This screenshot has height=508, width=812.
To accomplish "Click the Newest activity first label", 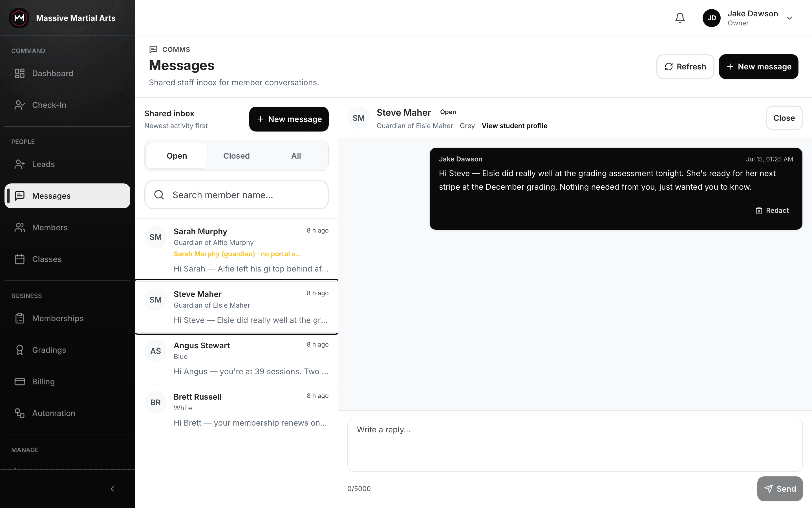I will 176,126.
